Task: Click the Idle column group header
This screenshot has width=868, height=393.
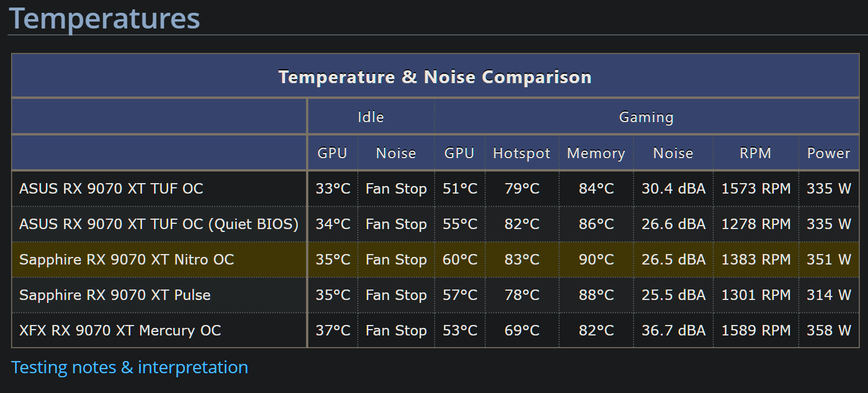Action: (371, 117)
